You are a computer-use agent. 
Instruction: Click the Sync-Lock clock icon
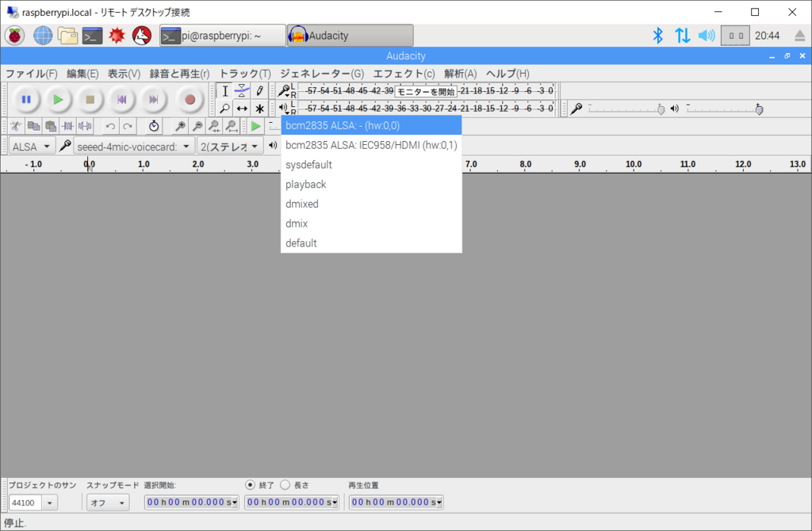tap(154, 126)
